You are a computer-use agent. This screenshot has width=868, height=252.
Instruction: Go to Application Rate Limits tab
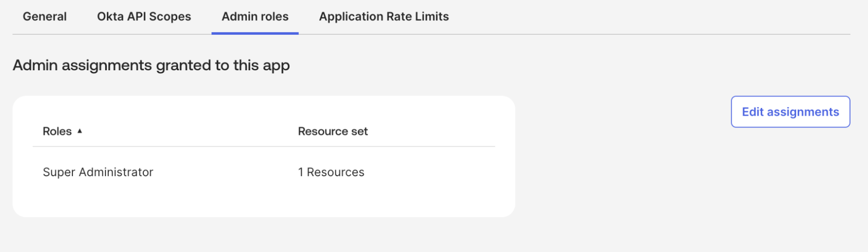click(384, 16)
